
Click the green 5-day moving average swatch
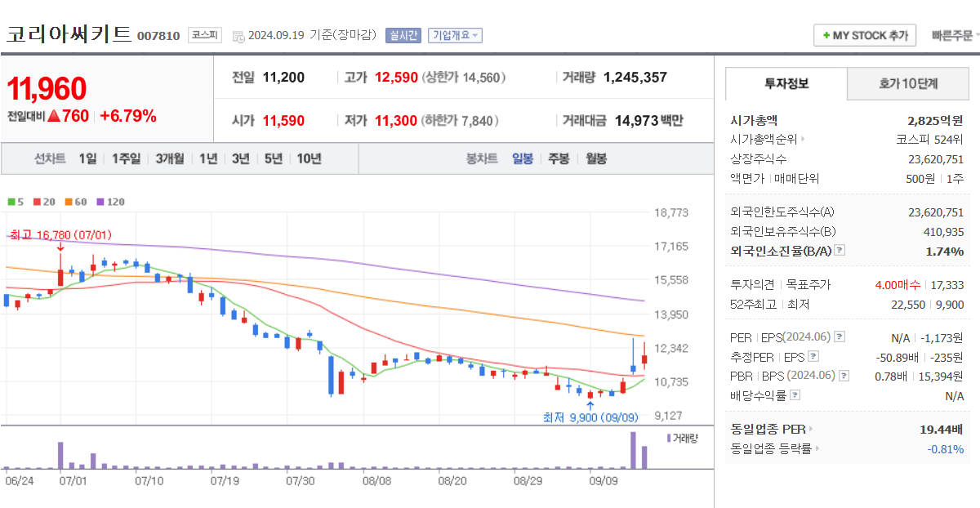click(11, 202)
